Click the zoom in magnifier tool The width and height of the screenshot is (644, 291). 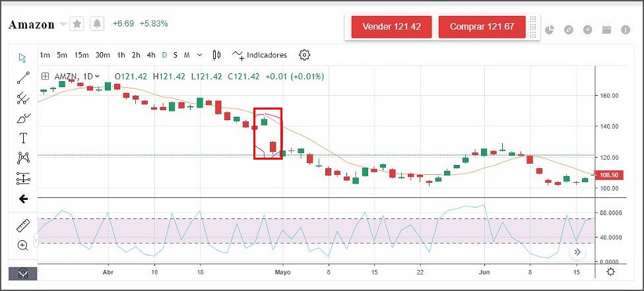[23, 245]
